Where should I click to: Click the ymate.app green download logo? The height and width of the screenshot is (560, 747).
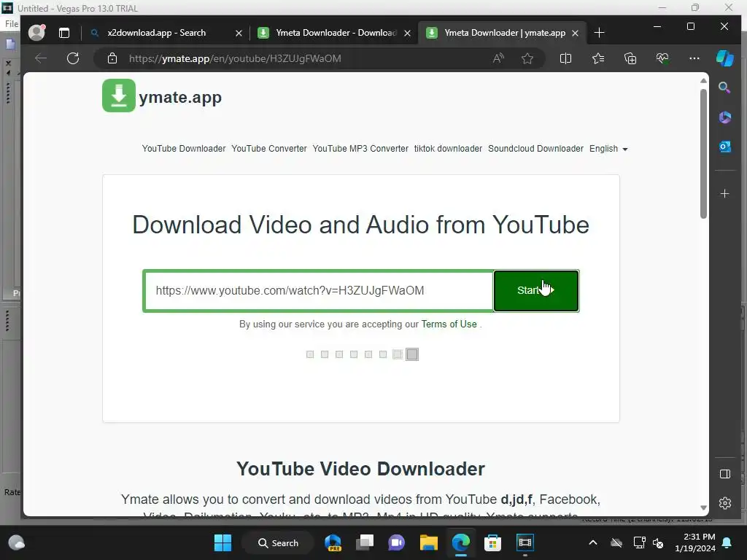pyautogui.click(x=119, y=96)
